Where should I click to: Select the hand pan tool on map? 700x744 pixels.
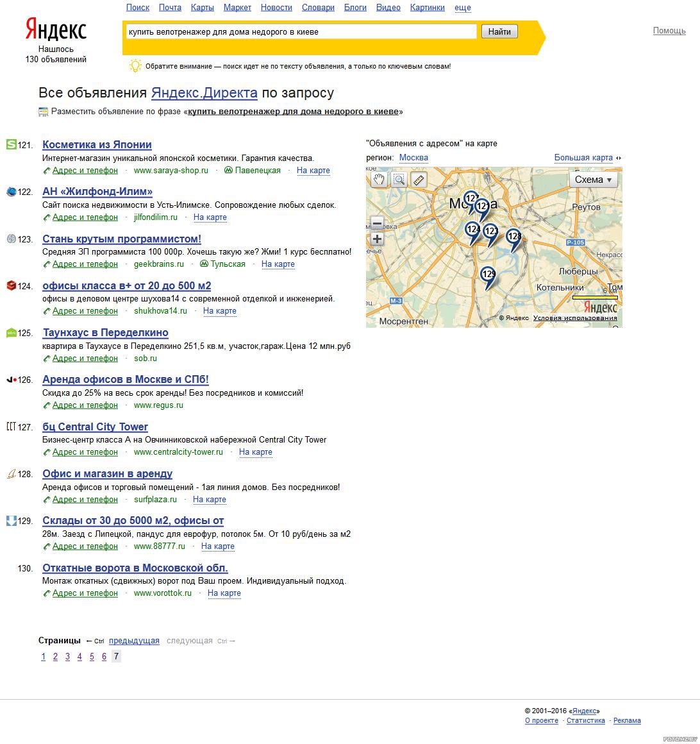coord(379,180)
